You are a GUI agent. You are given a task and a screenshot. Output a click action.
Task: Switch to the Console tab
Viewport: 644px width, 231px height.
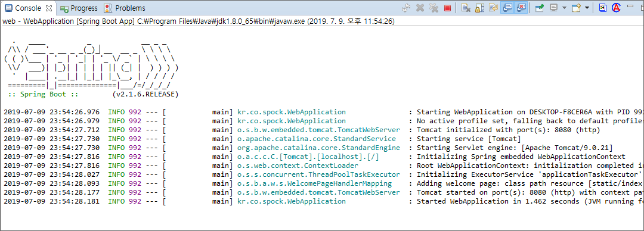[28, 8]
